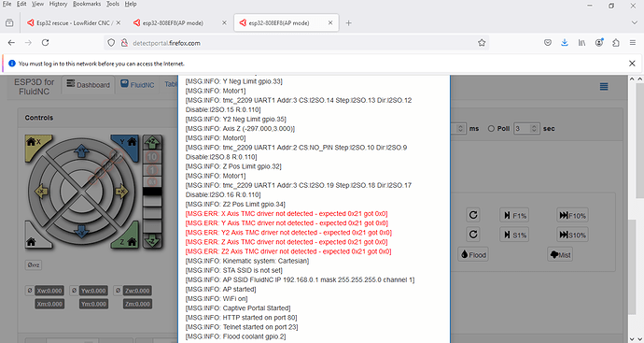The width and height of the screenshot is (644, 343).
Task: Reload the current page
Action: click(x=45, y=43)
